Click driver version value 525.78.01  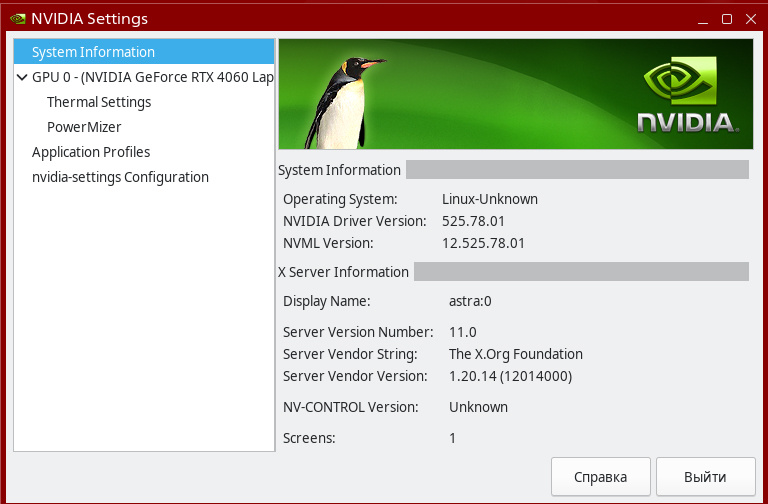click(x=473, y=221)
